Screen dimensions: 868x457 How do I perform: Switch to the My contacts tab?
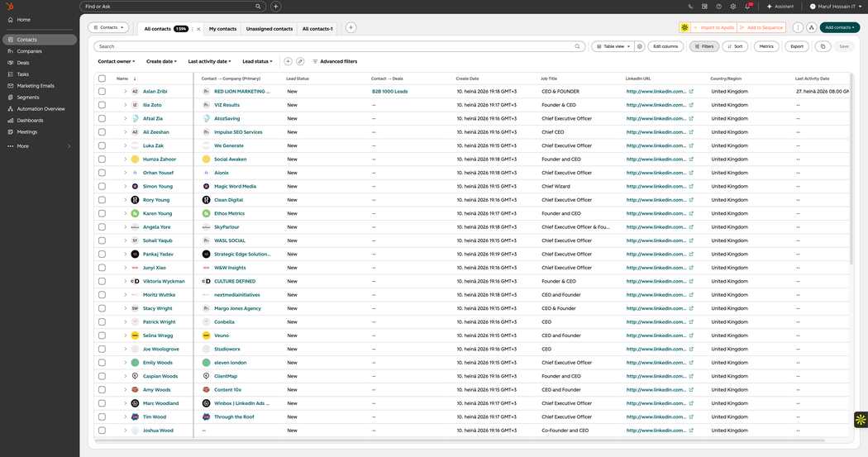(x=222, y=29)
